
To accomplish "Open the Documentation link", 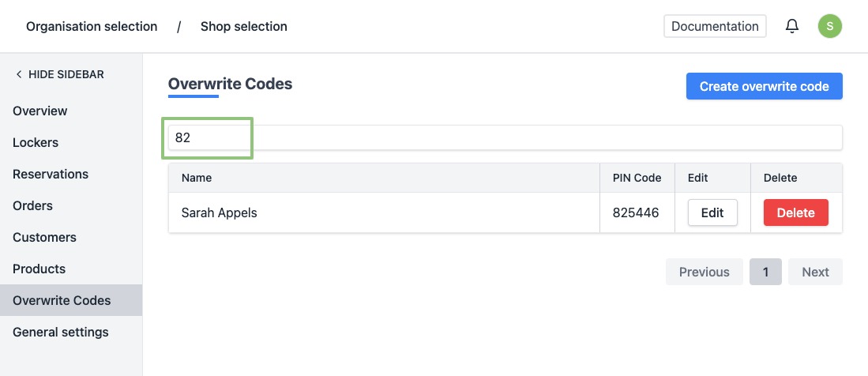I will click(715, 26).
